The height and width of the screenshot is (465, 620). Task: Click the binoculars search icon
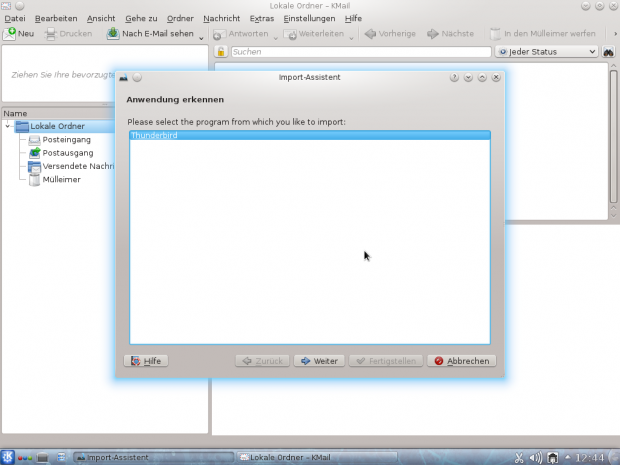tap(609, 52)
